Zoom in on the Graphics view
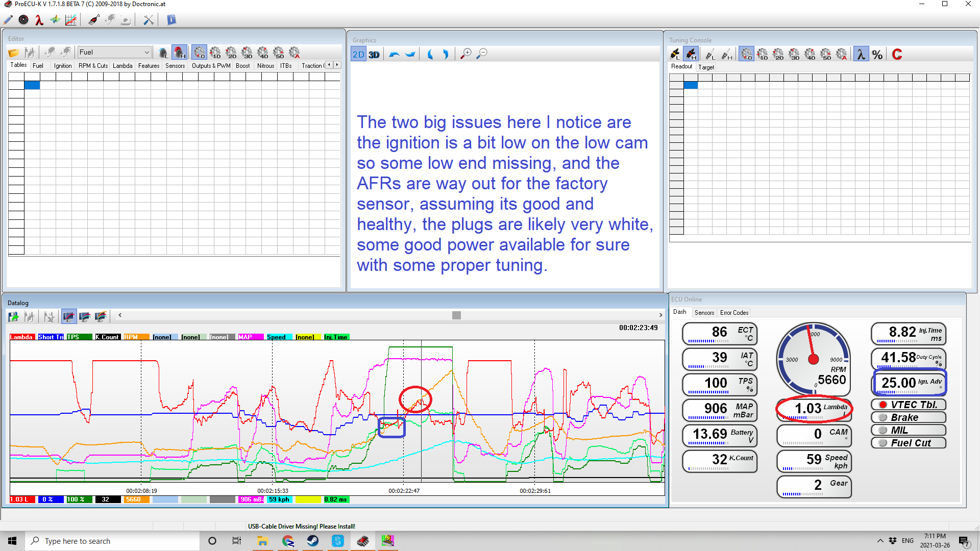Screen dimensions: 980x551 click(465, 54)
